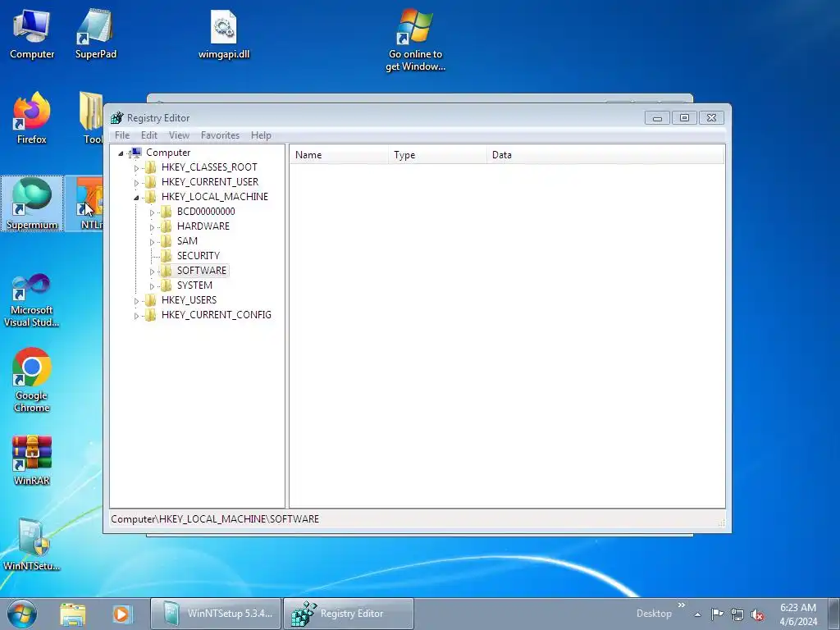The image size is (840, 630).
Task: Expand the HKEY_CLASSES_ROOT hive
Action: point(137,168)
